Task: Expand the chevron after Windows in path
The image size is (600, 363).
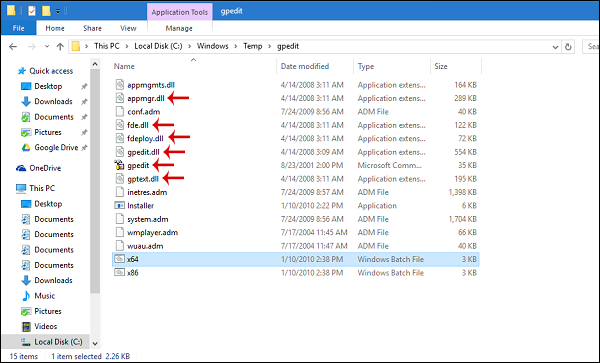Action: point(236,46)
